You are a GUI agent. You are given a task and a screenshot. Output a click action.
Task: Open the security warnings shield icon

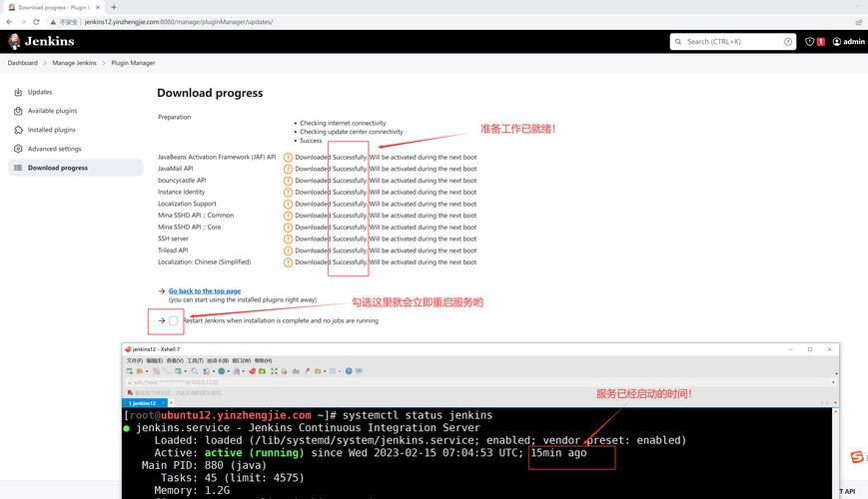tap(809, 42)
